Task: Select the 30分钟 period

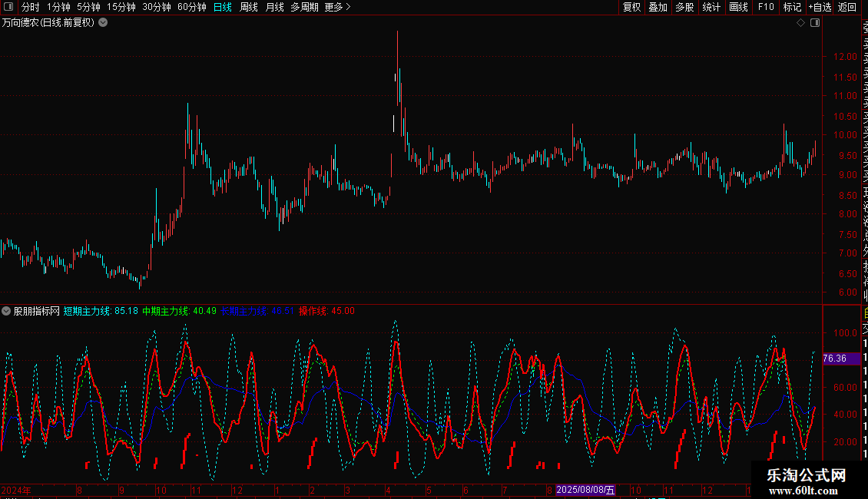Action: (157, 7)
